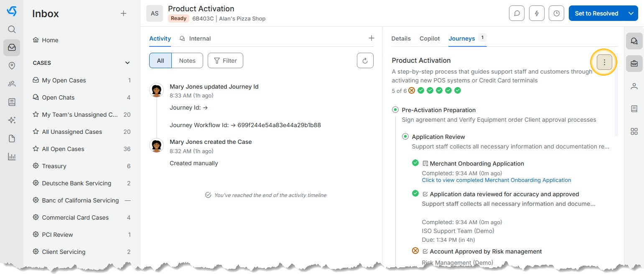The width and height of the screenshot is (644, 274).
Task: Open the Set to Resolved dropdown arrow
Action: [631, 13]
